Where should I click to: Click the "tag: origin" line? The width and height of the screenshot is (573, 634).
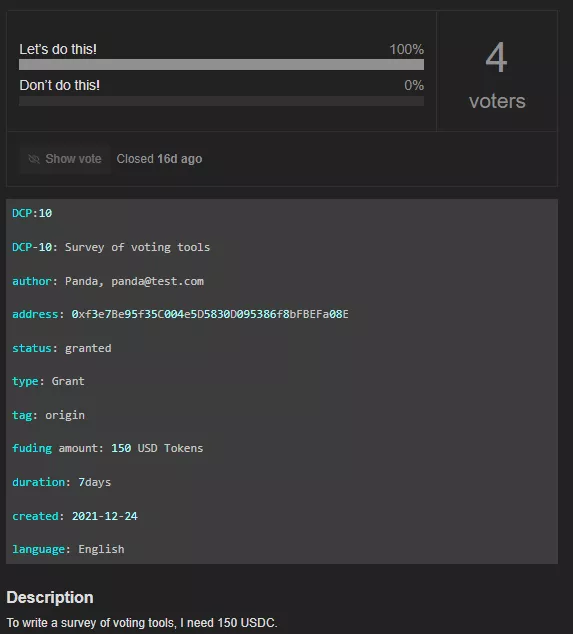[49, 415]
